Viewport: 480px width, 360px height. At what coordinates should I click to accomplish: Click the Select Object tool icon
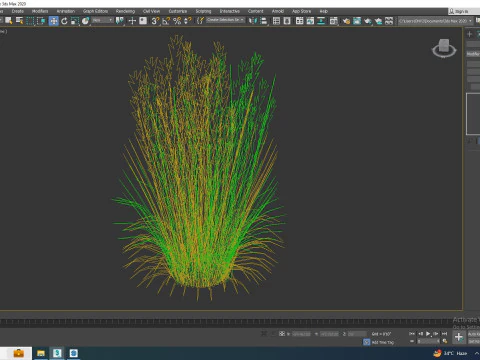(x=9, y=21)
